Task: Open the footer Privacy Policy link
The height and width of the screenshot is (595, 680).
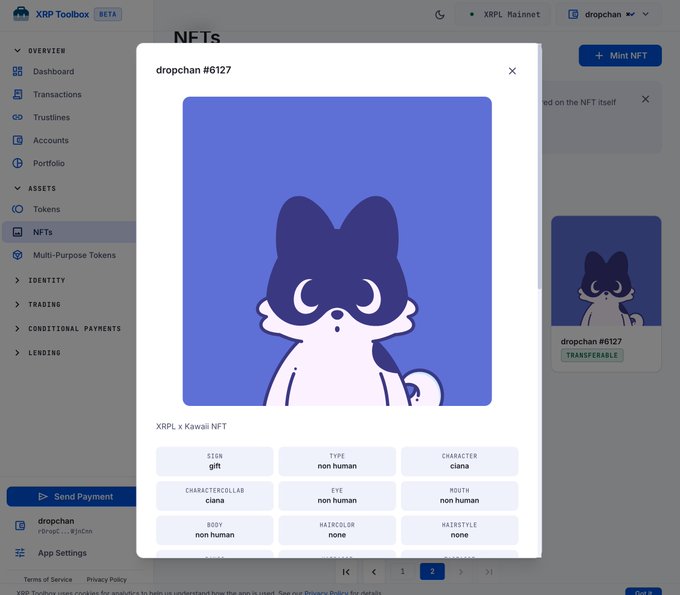Action: point(106,579)
